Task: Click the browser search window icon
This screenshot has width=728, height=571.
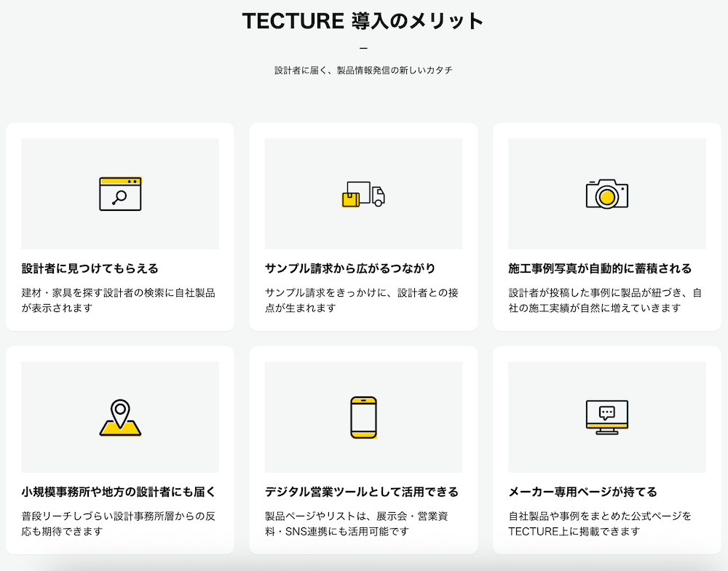Action: (120, 194)
